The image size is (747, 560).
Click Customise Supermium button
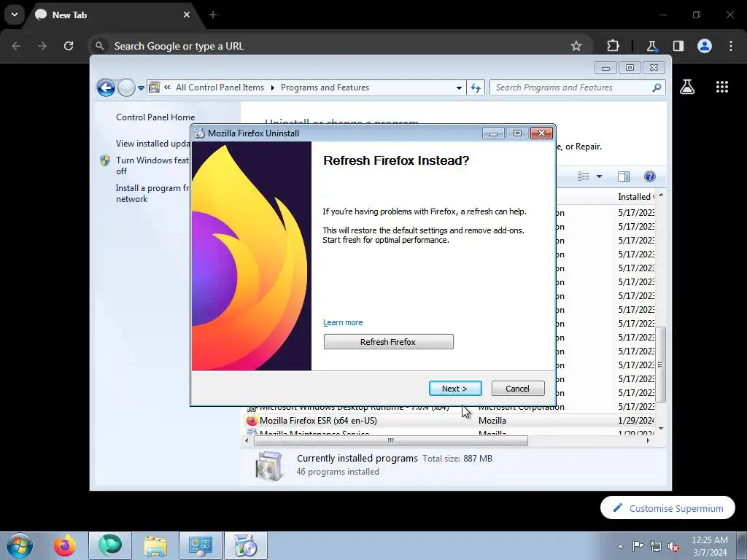click(667, 508)
